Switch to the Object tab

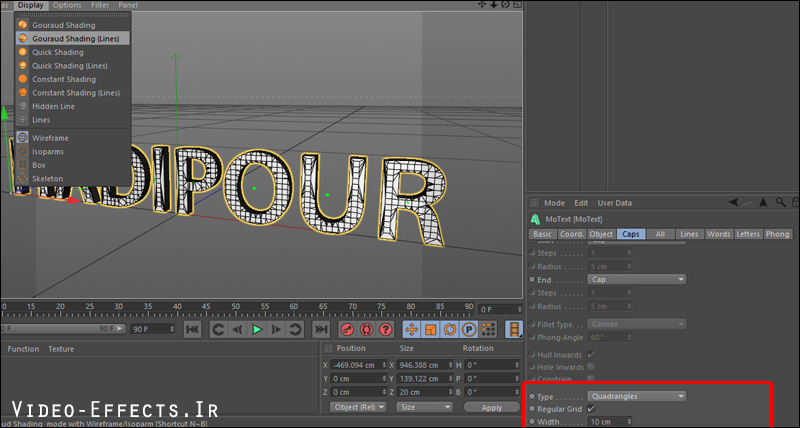601,234
